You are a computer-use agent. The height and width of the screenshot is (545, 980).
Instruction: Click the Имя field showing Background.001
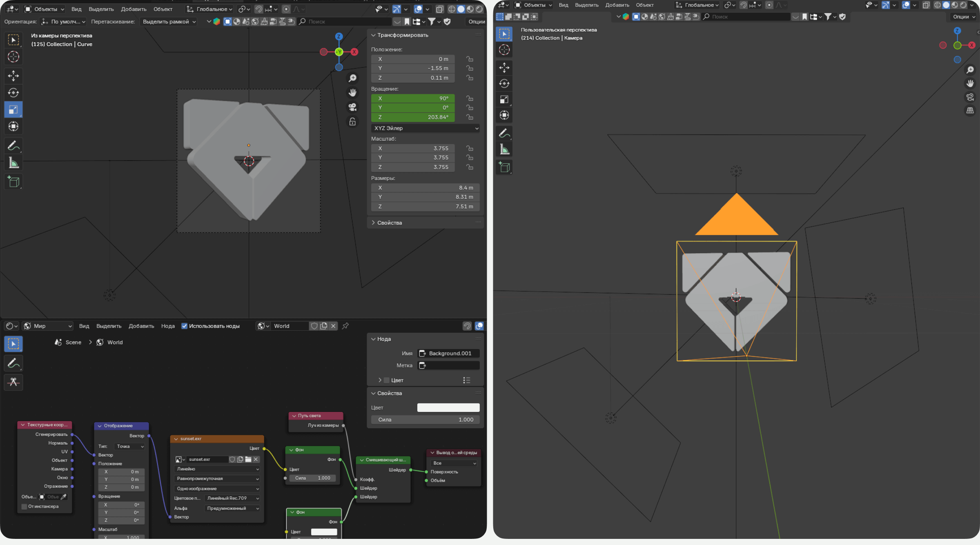[x=449, y=354]
